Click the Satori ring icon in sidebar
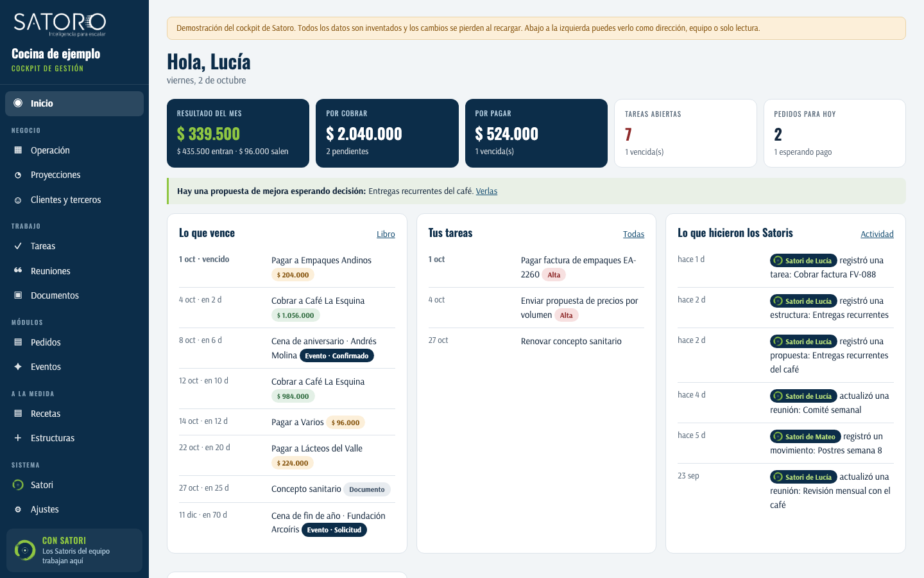 coord(18,485)
